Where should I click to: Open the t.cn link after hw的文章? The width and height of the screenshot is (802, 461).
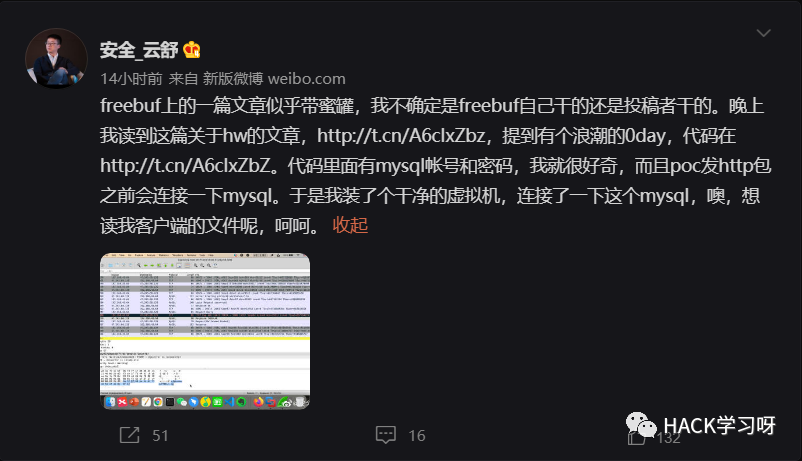point(401,136)
